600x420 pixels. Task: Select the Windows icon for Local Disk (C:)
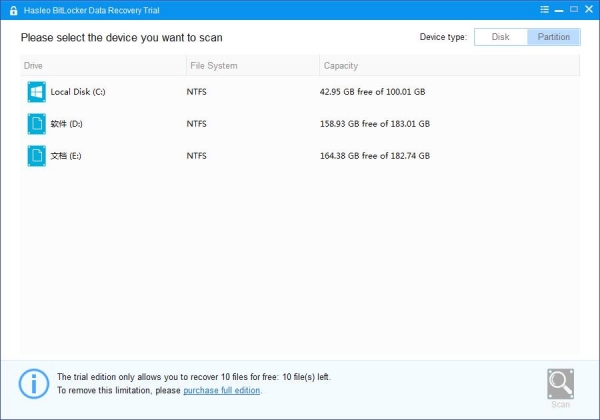click(36, 92)
